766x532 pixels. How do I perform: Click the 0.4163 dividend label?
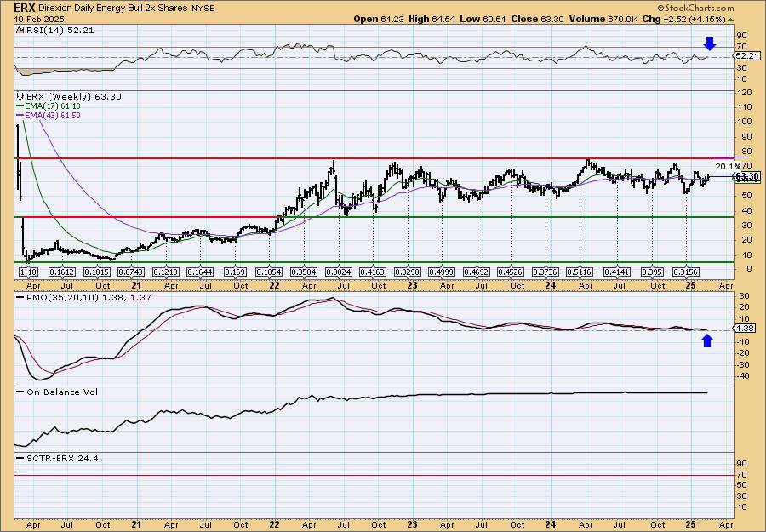point(372,272)
